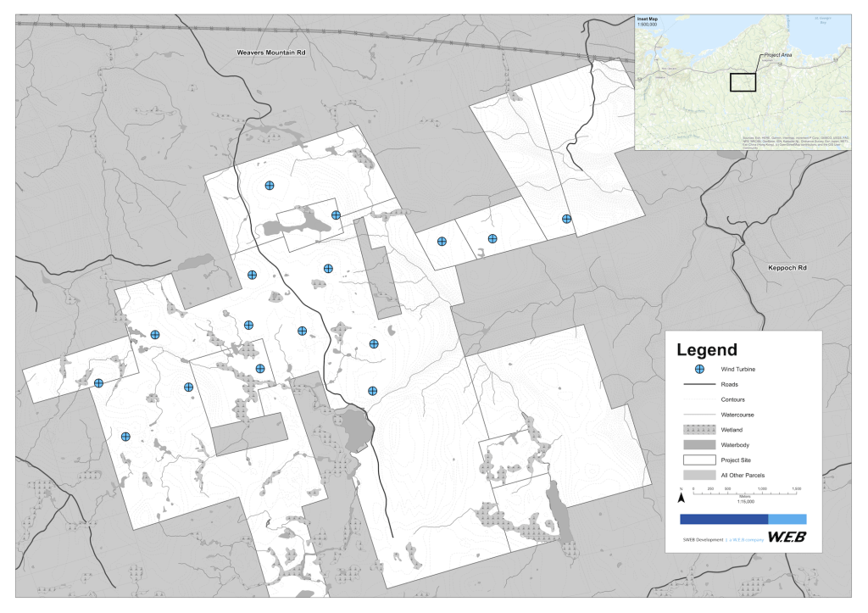Click the "Roads" legend label

(729, 384)
